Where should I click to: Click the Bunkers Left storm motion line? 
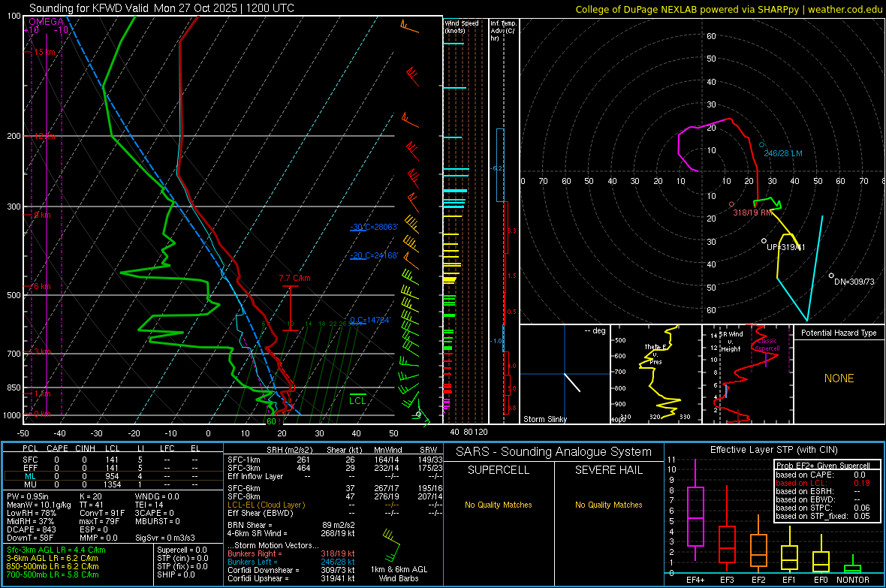[x=291, y=562]
